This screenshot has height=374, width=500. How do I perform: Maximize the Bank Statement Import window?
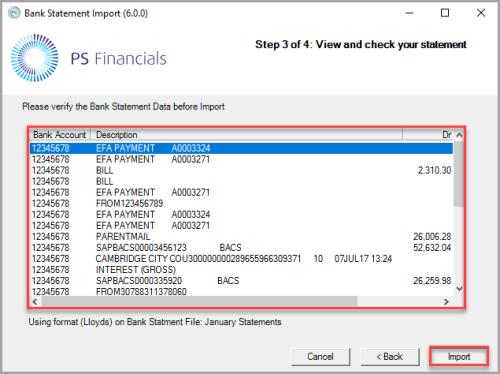pos(445,13)
